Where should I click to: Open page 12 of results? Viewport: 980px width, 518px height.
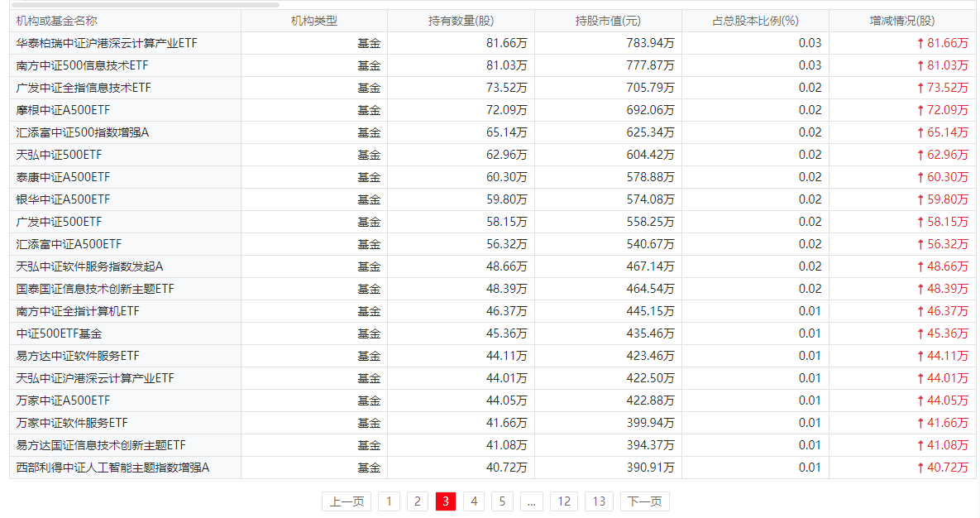pyautogui.click(x=564, y=501)
